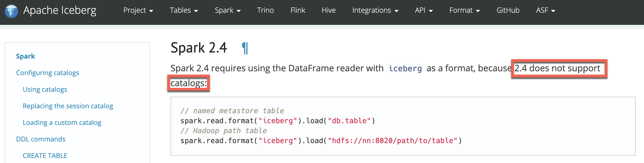Open the Integrations dropdown menu
The image size is (644, 163).
375,10
